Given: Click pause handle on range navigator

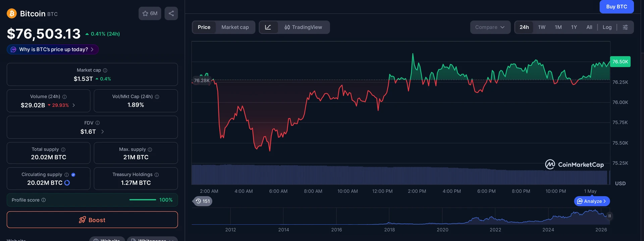Looking at the screenshot, I should click(x=609, y=216).
